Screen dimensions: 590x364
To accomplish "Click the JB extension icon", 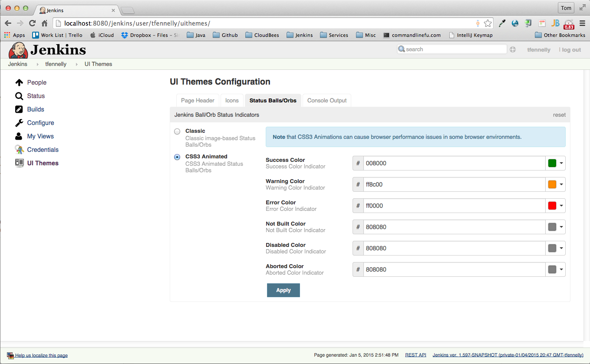I will point(555,23).
